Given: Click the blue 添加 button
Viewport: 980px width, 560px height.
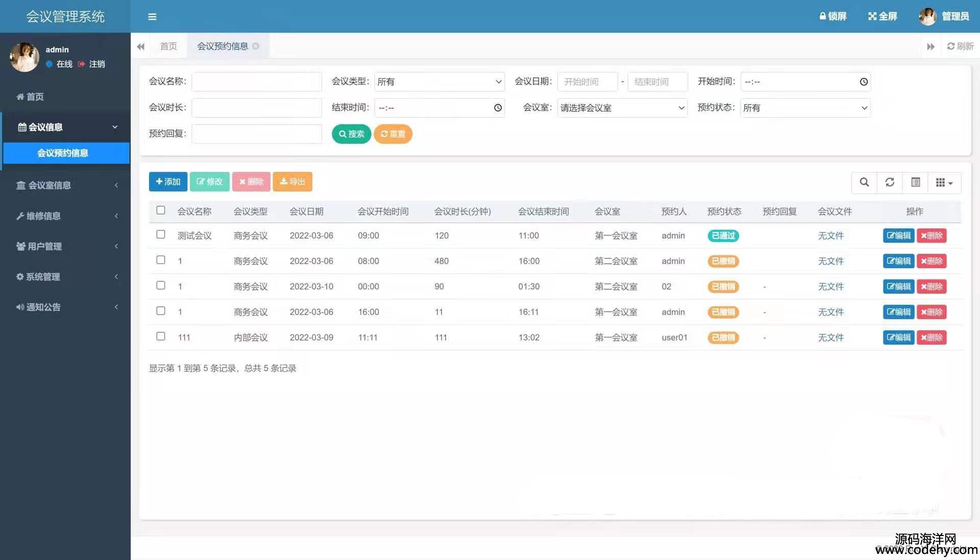Looking at the screenshot, I should point(168,182).
